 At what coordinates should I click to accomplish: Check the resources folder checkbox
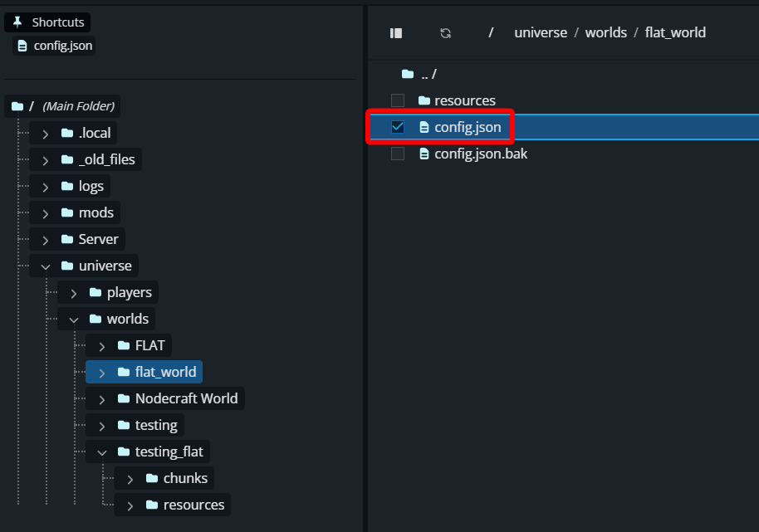(x=397, y=100)
